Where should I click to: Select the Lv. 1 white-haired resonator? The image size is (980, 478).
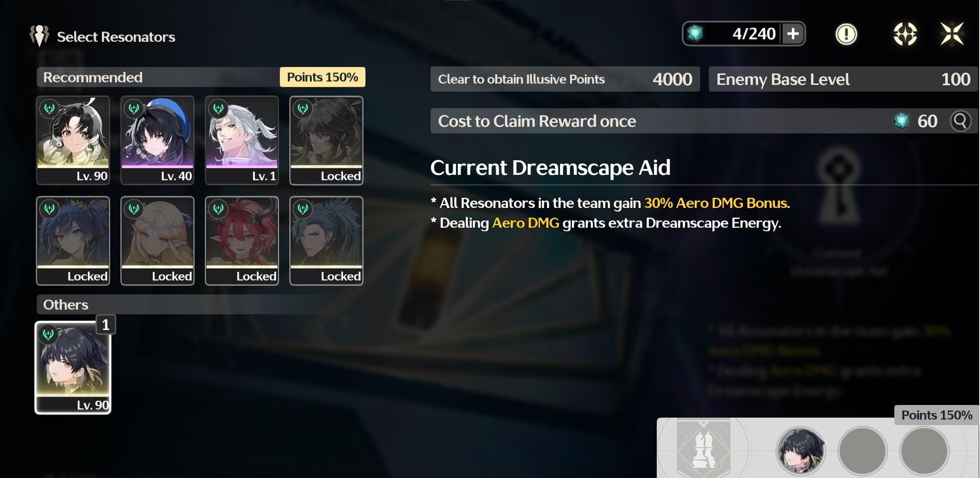click(x=242, y=141)
